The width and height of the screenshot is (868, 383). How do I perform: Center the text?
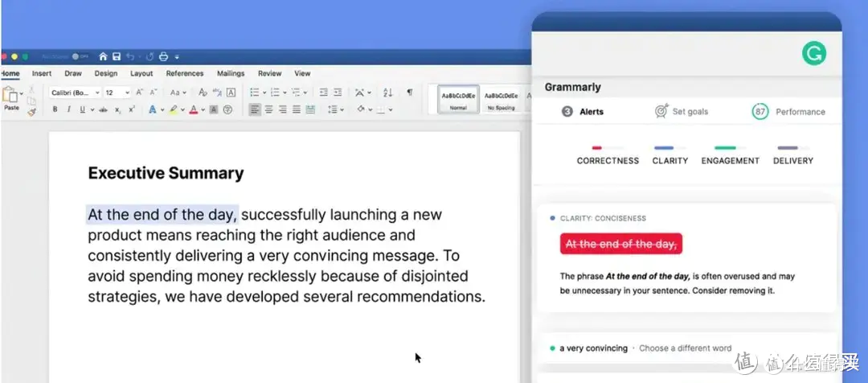tap(268, 109)
